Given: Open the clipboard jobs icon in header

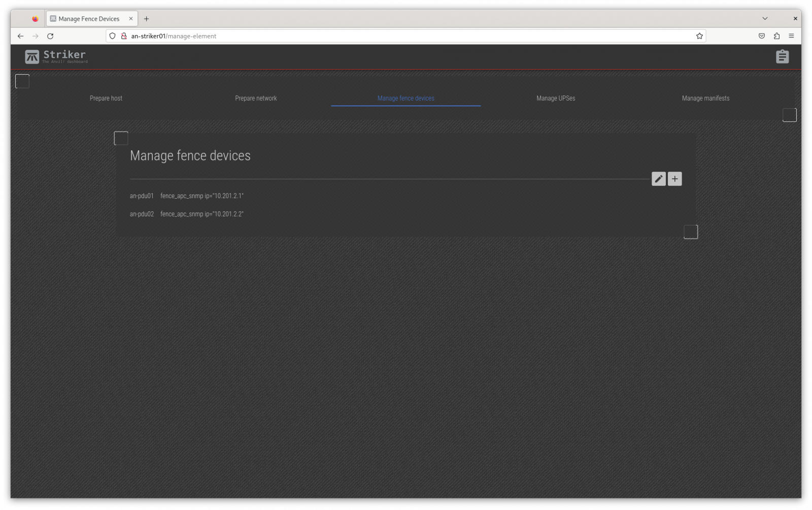Looking at the screenshot, I should coord(782,56).
